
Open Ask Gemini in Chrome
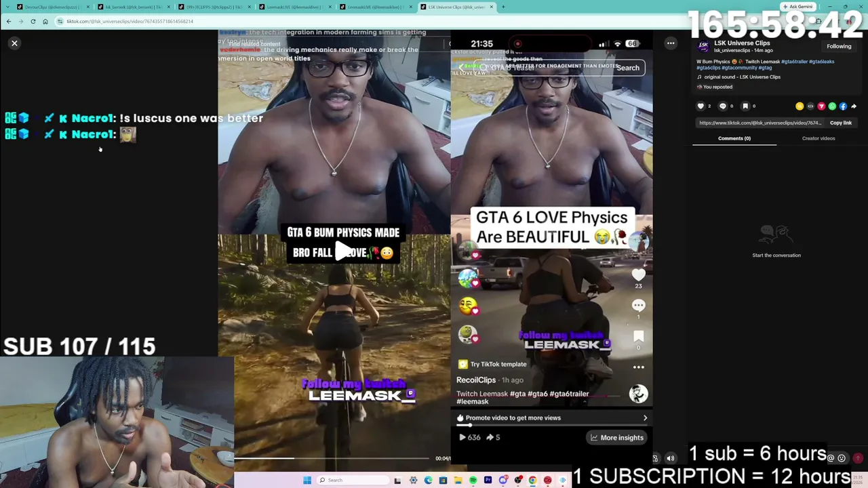(797, 7)
